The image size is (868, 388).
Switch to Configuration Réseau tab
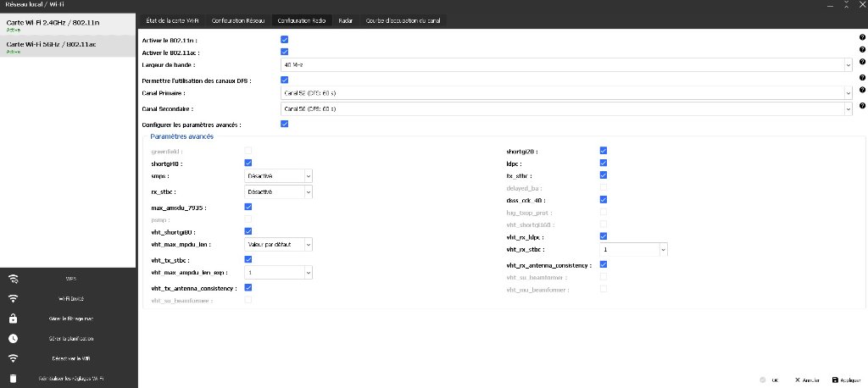pyautogui.click(x=238, y=20)
